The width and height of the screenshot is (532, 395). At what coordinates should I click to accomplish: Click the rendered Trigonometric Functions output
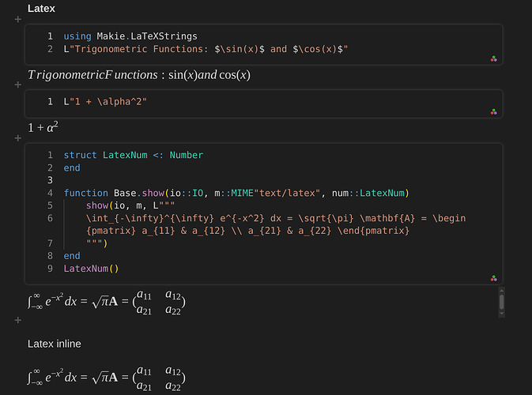[139, 74]
